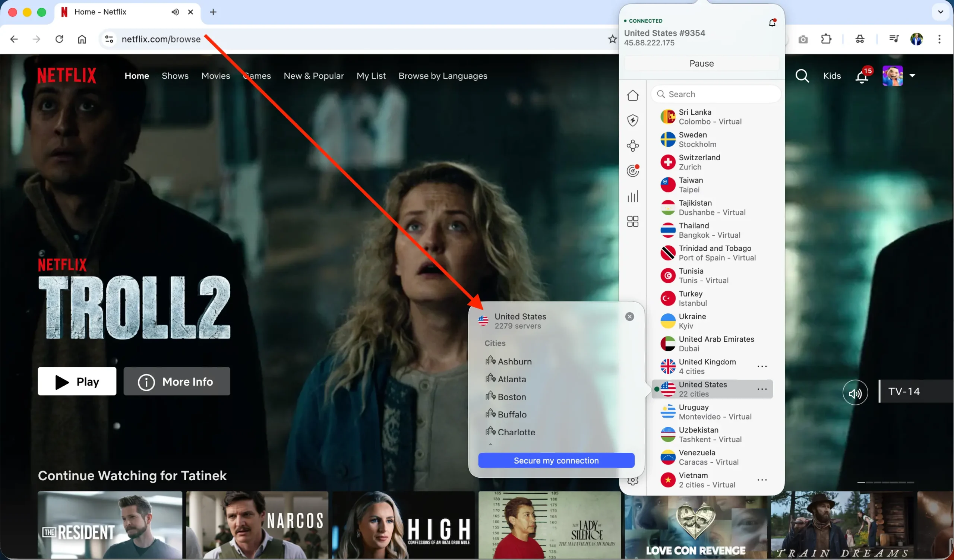This screenshot has width=954, height=560.
Task: Toggle sound on the Troll 2 preview speaker
Action: coord(855,392)
